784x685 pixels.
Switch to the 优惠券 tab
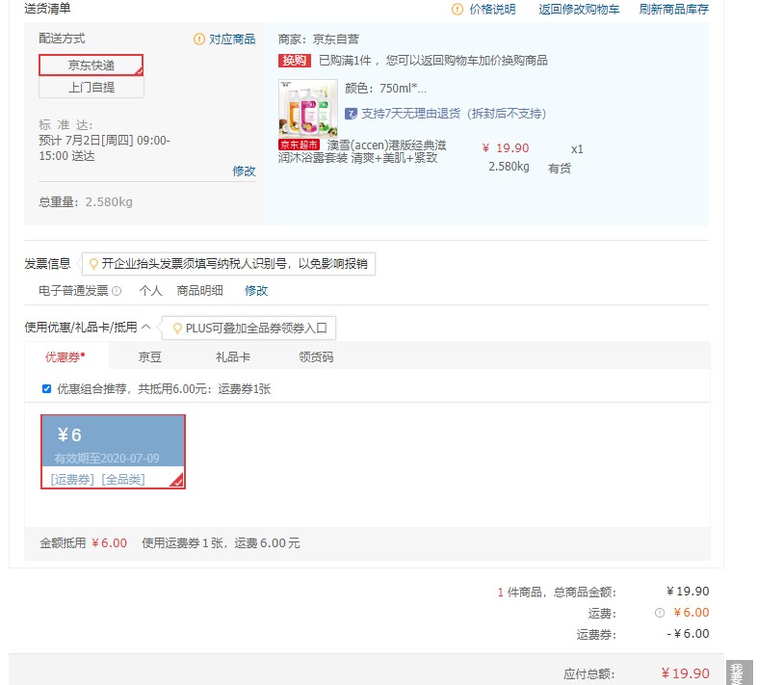click(x=65, y=356)
